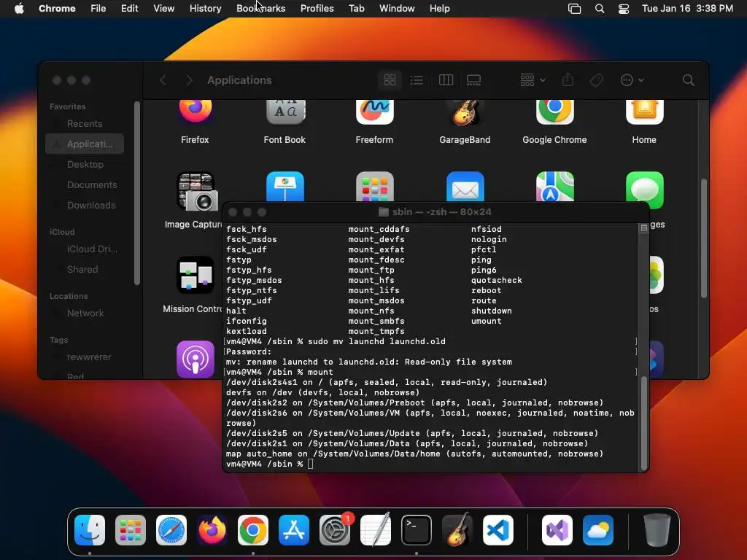Open Image Capture app icon
The height and width of the screenshot is (560, 747).
197,191
